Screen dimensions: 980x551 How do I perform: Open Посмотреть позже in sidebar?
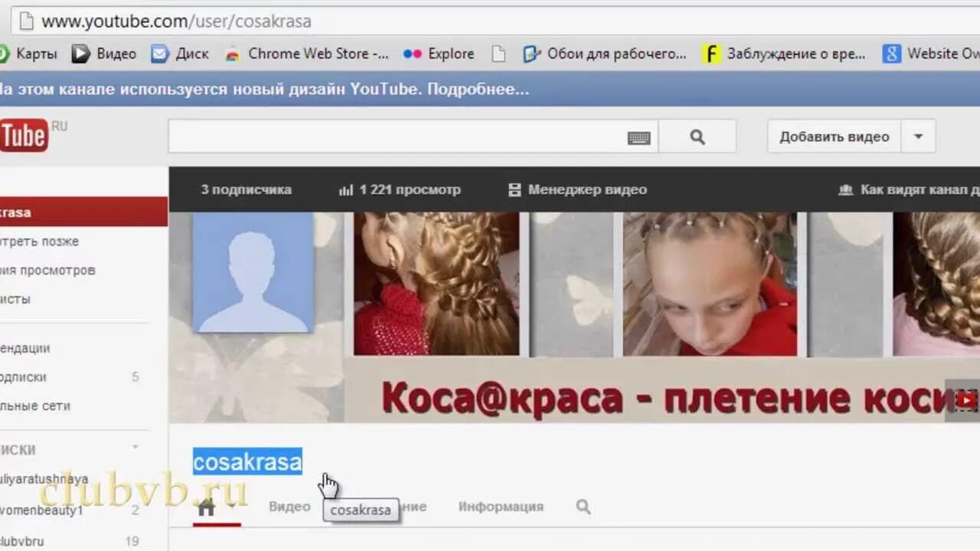(39, 241)
